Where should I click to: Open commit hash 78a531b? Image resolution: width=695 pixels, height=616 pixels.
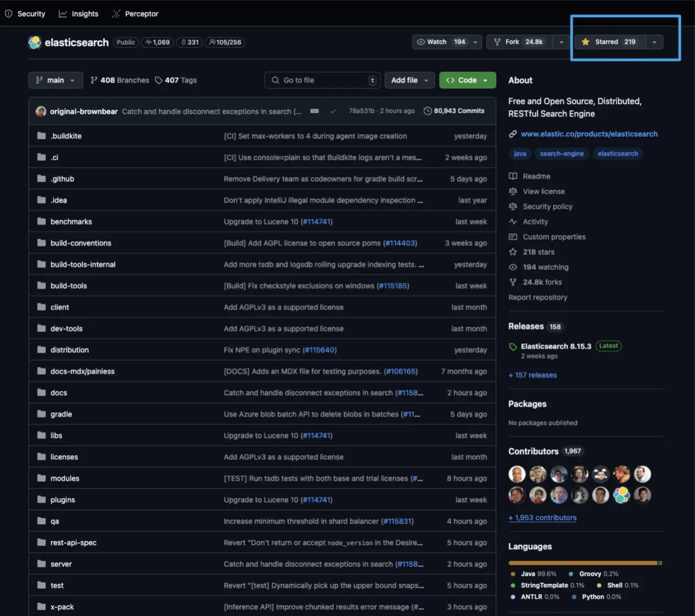coord(362,111)
